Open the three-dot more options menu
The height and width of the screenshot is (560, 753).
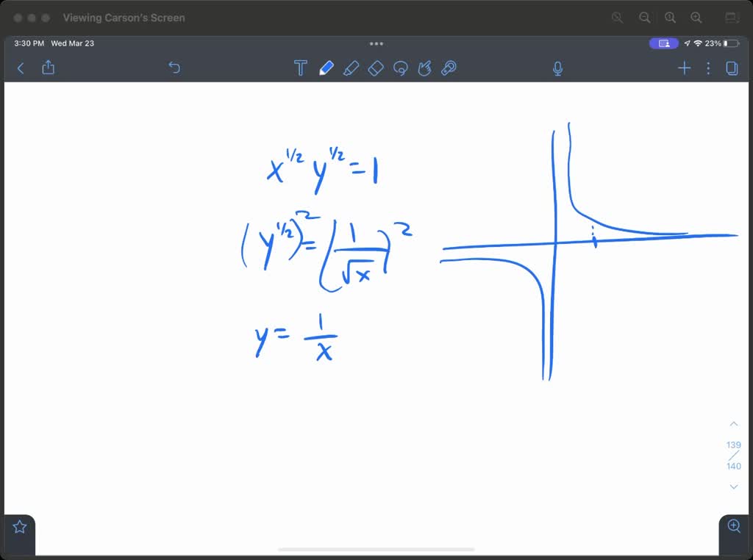tap(708, 68)
